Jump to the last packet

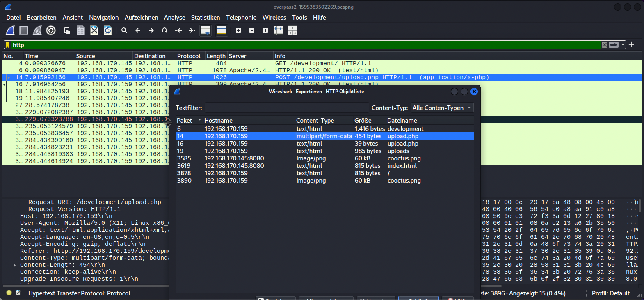(192, 31)
